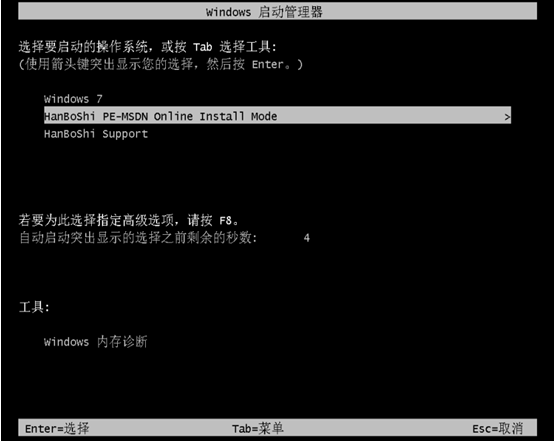Select the Windows 7 boot entry

coord(73,99)
